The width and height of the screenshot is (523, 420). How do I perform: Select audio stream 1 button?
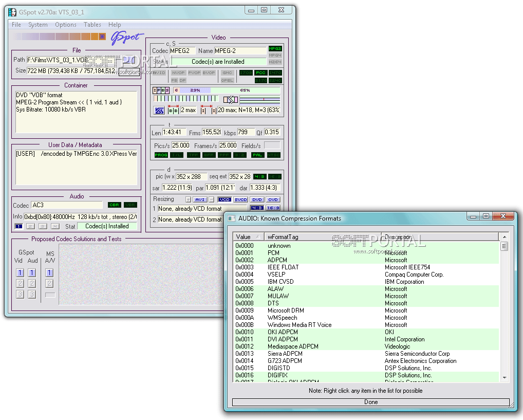[19, 226]
